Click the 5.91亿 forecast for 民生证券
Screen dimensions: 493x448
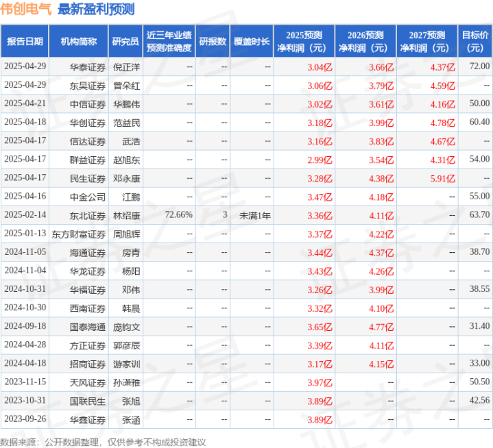click(x=443, y=179)
